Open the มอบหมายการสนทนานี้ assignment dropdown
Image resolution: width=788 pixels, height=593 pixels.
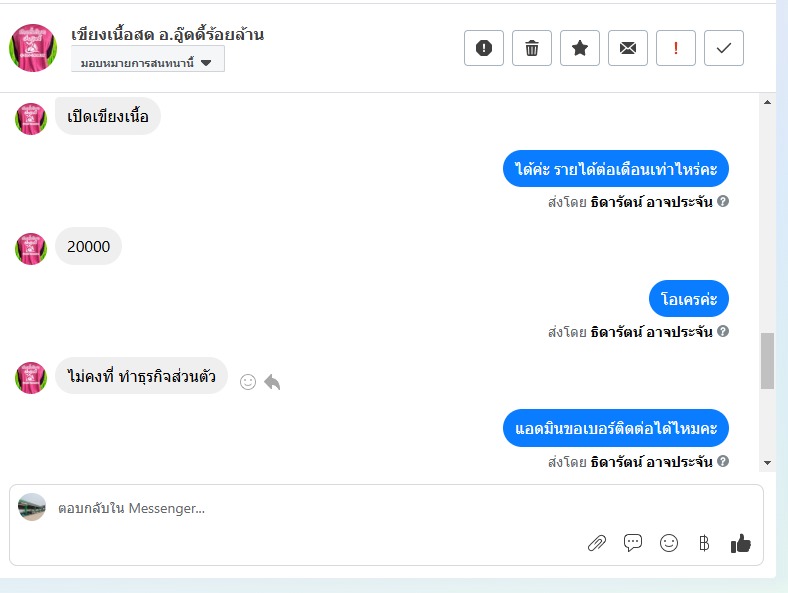147,62
